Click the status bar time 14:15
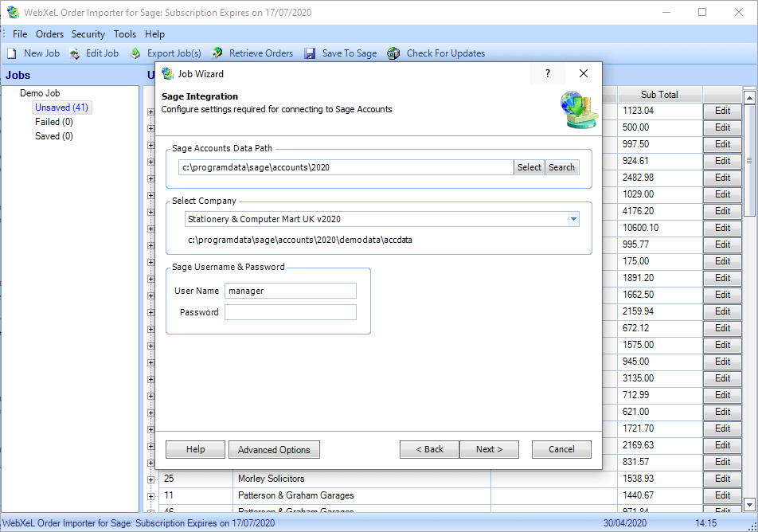Viewport: 758px width, 532px height. tap(705, 523)
